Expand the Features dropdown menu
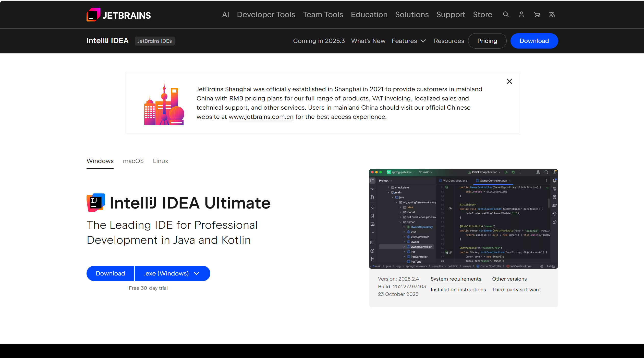Image resolution: width=644 pixels, height=358 pixels. coord(409,41)
